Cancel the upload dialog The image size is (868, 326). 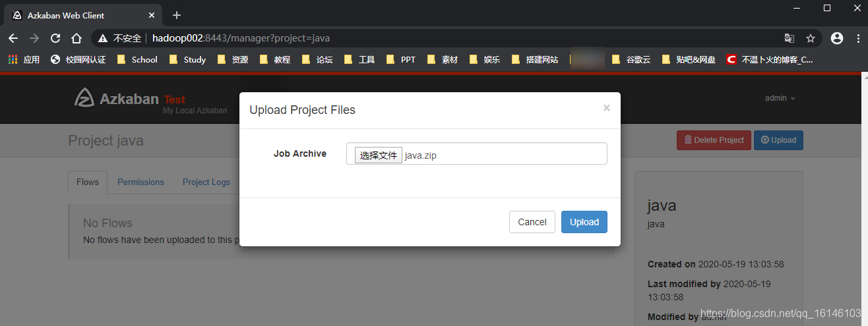[x=532, y=222]
